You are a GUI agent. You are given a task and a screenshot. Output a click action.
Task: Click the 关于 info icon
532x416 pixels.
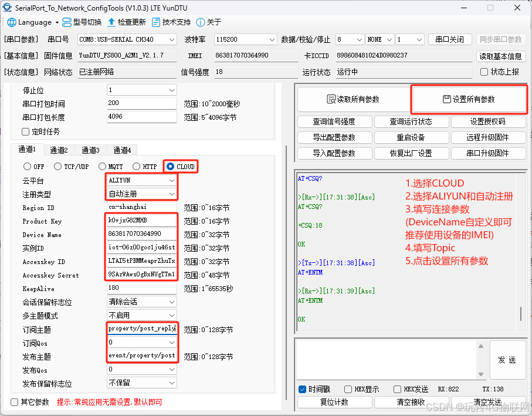201,22
